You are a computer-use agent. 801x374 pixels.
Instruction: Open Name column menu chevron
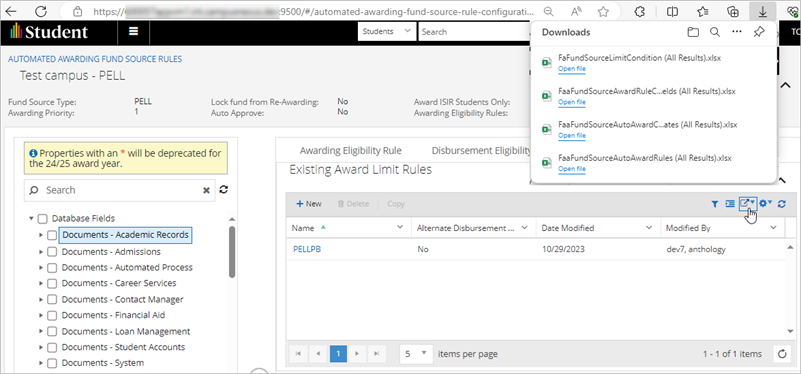coord(400,227)
